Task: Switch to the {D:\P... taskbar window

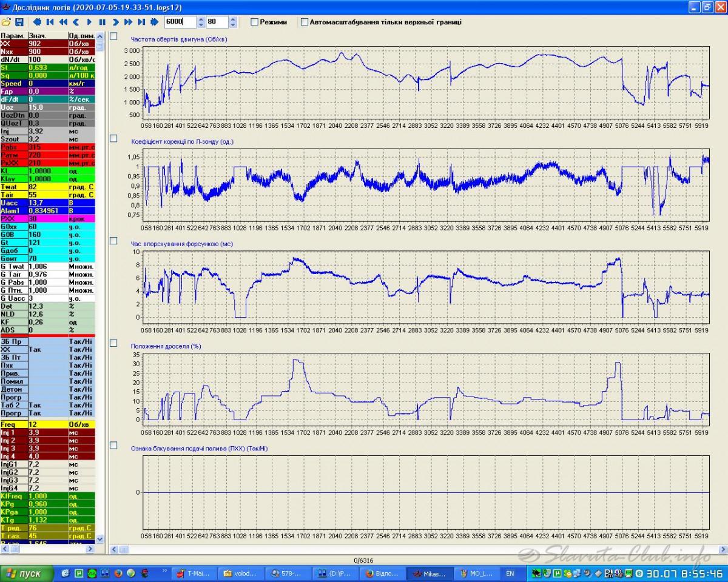Action: (x=335, y=573)
